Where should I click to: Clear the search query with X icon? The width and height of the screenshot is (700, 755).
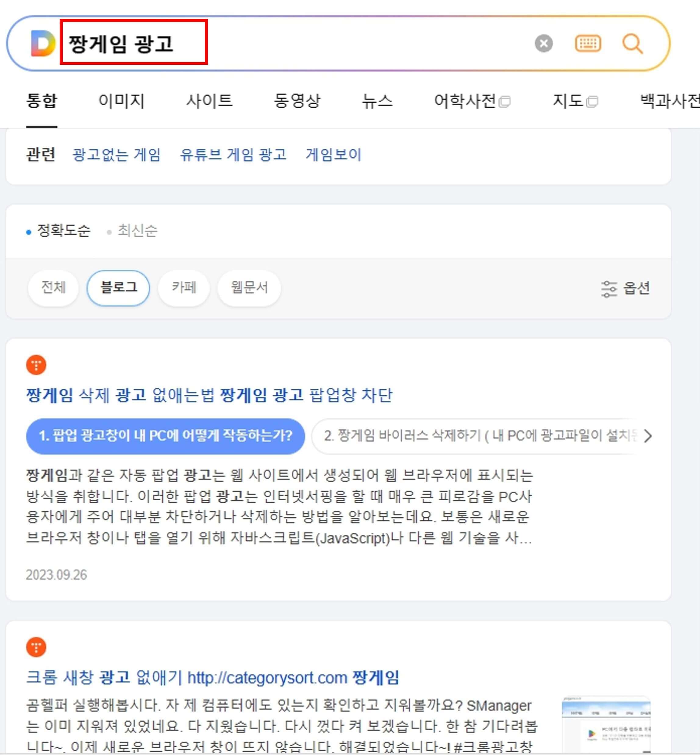click(x=544, y=44)
